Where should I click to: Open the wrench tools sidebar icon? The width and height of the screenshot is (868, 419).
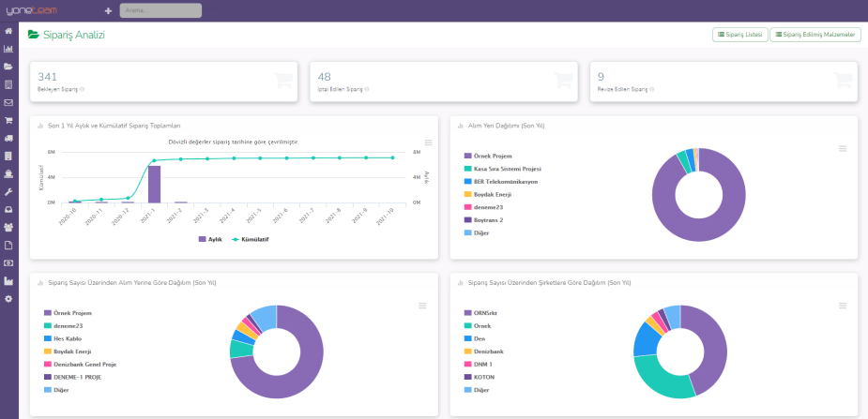[8, 191]
